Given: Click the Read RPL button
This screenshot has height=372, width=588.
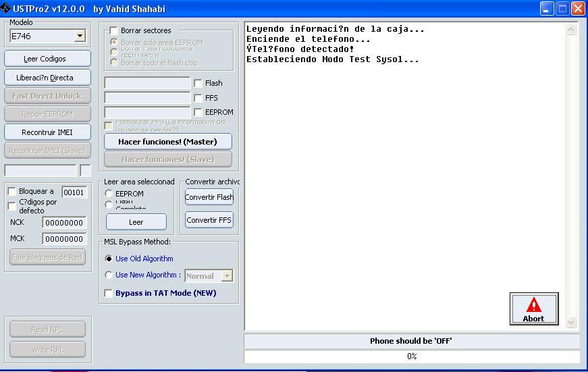Looking at the screenshot, I should (47, 329).
